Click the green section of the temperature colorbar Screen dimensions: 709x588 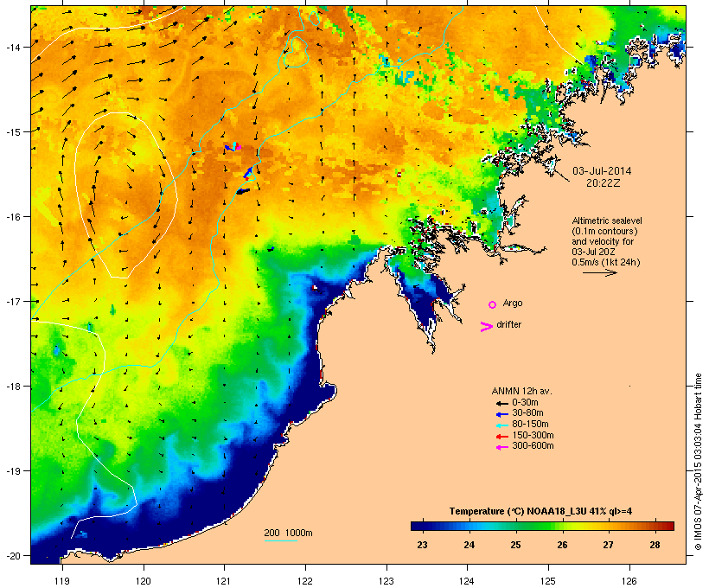coord(538,526)
